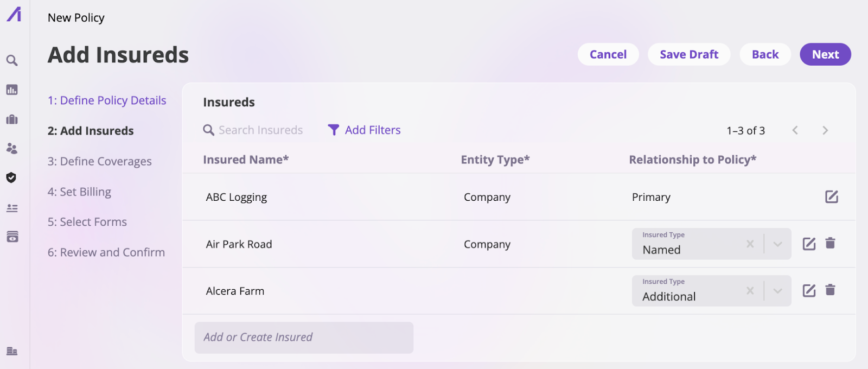Viewport: 868px width, 369px height.
Task: Go to next page of insureds
Action: click(825, 130)
